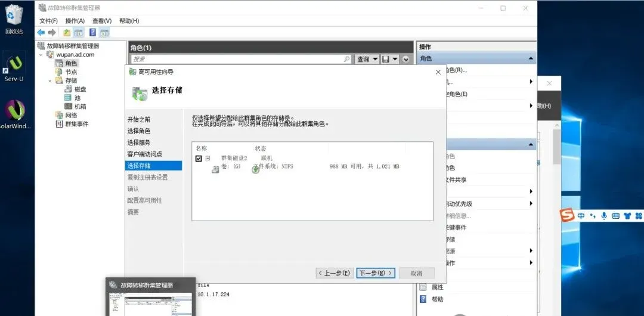
Task: Collapse the 存储 tree node
Action: [x=50, y=80]
